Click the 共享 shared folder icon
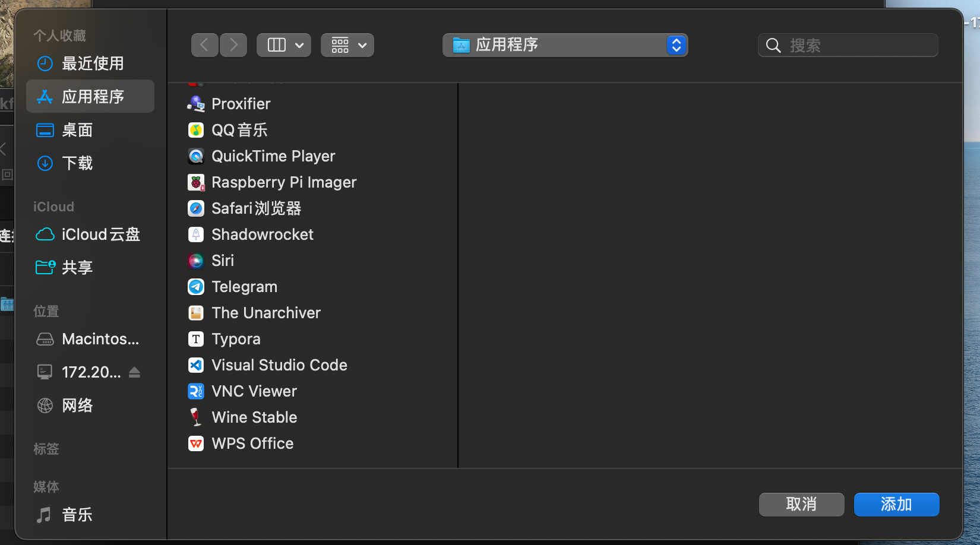The image size is (980, 545). pos(45,268)
